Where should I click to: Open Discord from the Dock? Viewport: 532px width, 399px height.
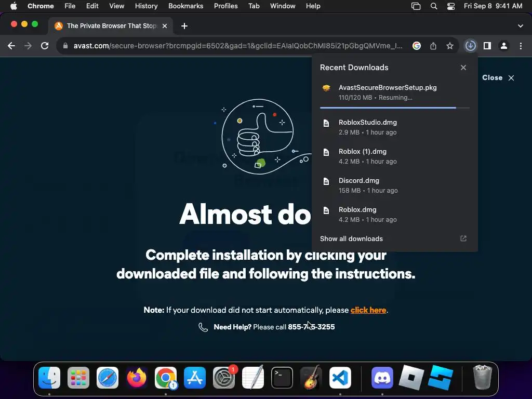(382, 378)
